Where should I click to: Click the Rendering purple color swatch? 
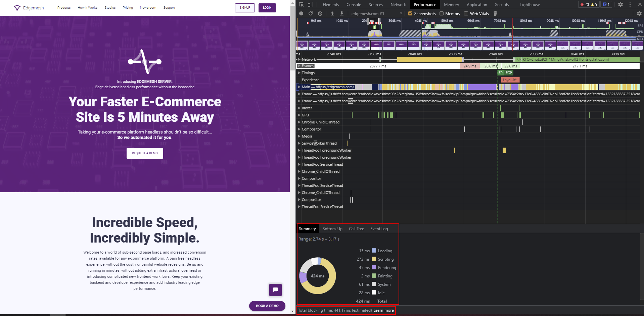(x=374, y=267)
